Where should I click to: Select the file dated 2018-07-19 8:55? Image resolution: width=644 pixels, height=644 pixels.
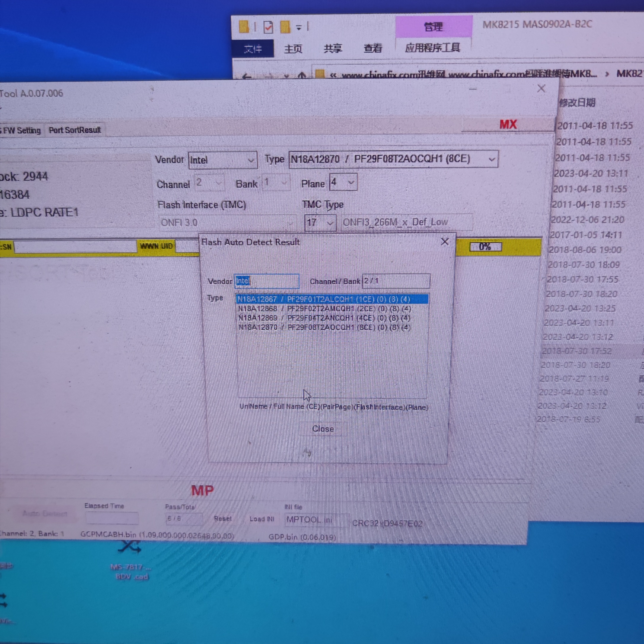pos(569,419)
